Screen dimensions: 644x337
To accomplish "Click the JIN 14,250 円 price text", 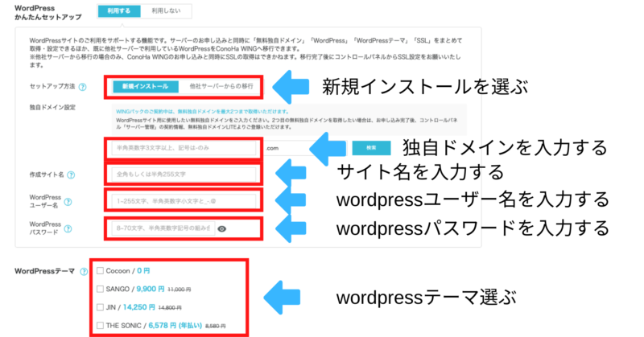I will (138, 307).
